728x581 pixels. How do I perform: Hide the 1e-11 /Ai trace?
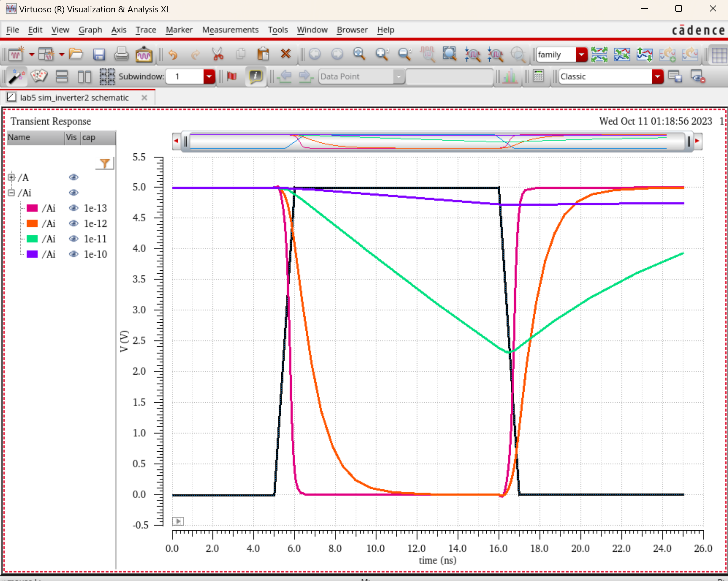pos(73,239)
